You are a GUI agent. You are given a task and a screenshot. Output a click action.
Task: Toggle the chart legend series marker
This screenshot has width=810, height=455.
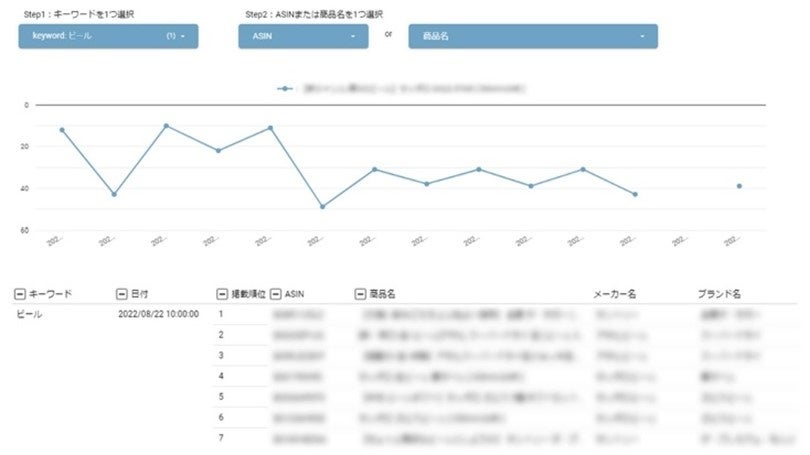pyautogui.click(x=285, y=89)
